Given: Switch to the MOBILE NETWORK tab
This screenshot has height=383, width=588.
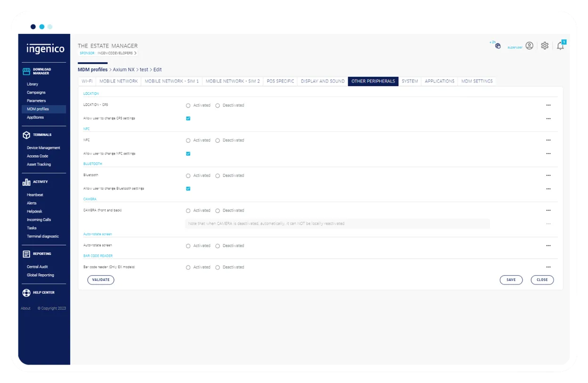Looking at the screenshot, I should [119, 81].
